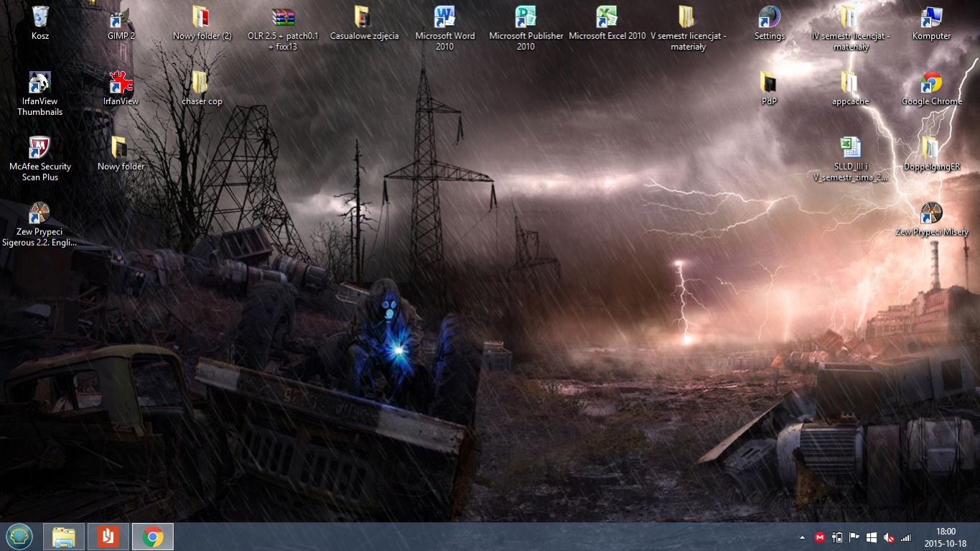Open the clock showing 18:00

pyautogui.click(x=946, y=537)
